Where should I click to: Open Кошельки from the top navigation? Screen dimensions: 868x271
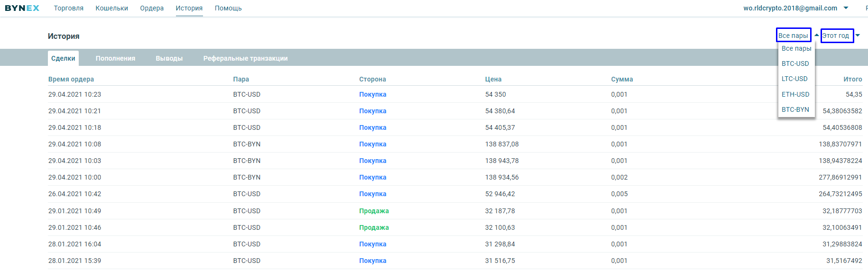[x=112, y=8]
